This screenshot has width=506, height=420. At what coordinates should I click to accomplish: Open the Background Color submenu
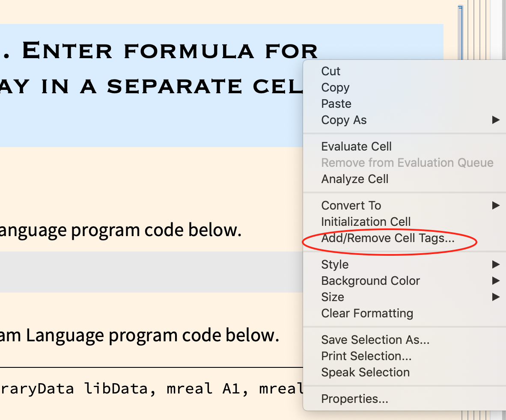point(370,281)
